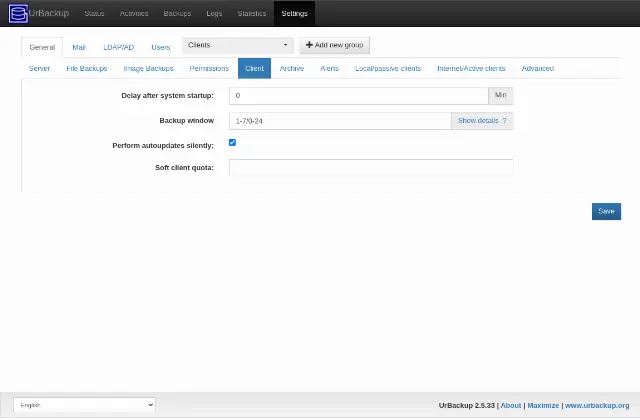Image resolution: width=640 pixels, height=420 pixels.
Task: Open the About link in footer
Action: click(x=511, y=406)
